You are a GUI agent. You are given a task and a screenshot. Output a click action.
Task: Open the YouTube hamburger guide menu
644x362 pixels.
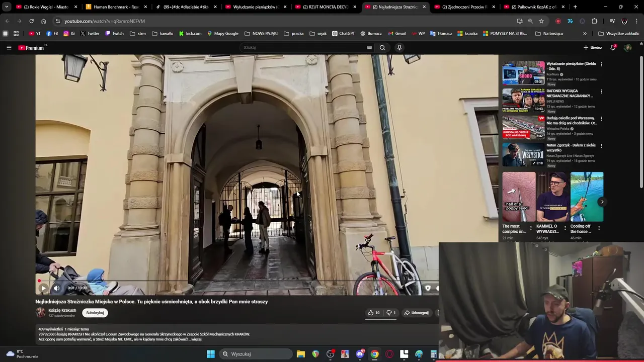pos(9,48)
